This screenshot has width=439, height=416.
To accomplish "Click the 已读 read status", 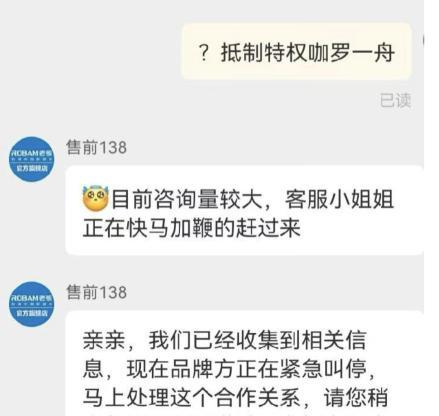I will [395, 100].
